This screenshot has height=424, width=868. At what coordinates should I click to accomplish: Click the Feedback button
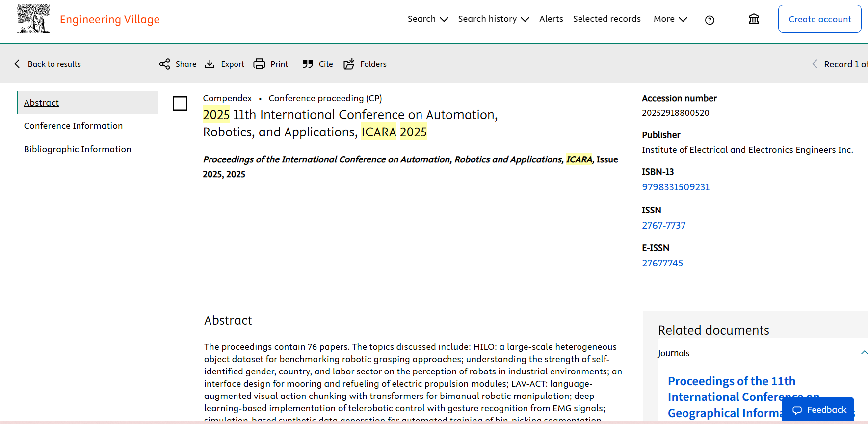(x=818, y=409)
